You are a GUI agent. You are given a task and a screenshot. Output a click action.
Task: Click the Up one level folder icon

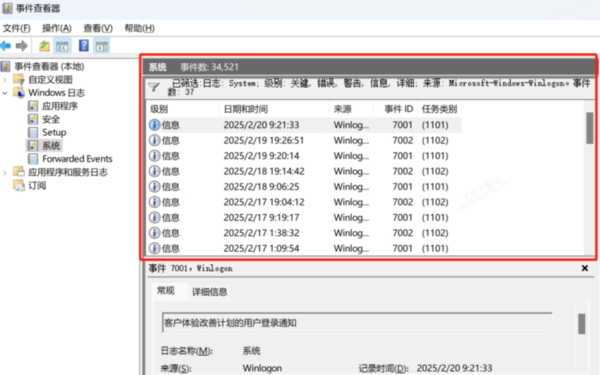(x=44, y=46)
